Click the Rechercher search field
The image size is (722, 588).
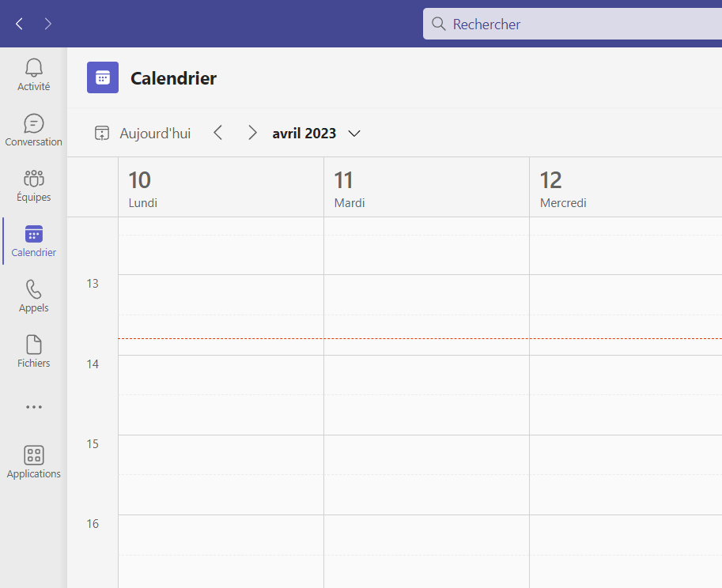tap(573, 24)
